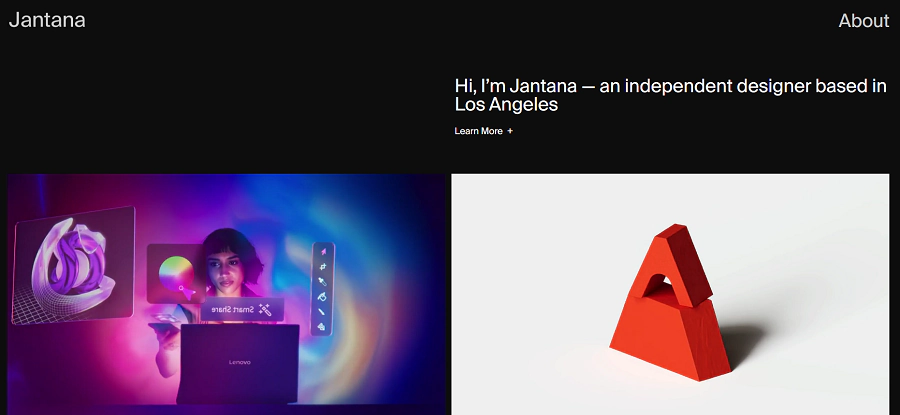Click the intro headline about Jantana
Screen dimensions: 900x415
click(670, 95)
